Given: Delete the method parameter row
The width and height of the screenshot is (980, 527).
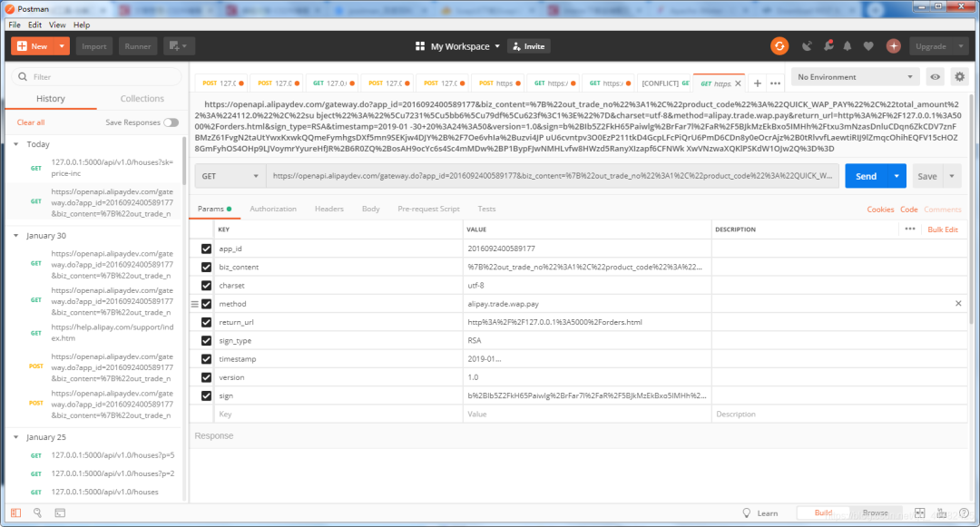Looking at the screenshot, I should coord(958,304).
